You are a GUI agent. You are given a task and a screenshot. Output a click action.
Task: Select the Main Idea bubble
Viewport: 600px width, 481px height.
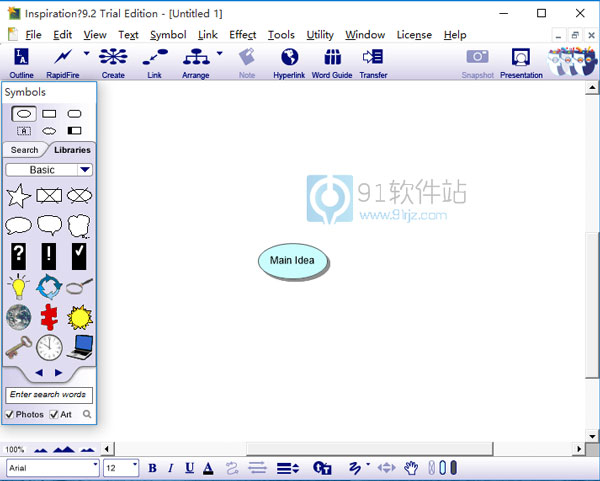tap(292, 261)
